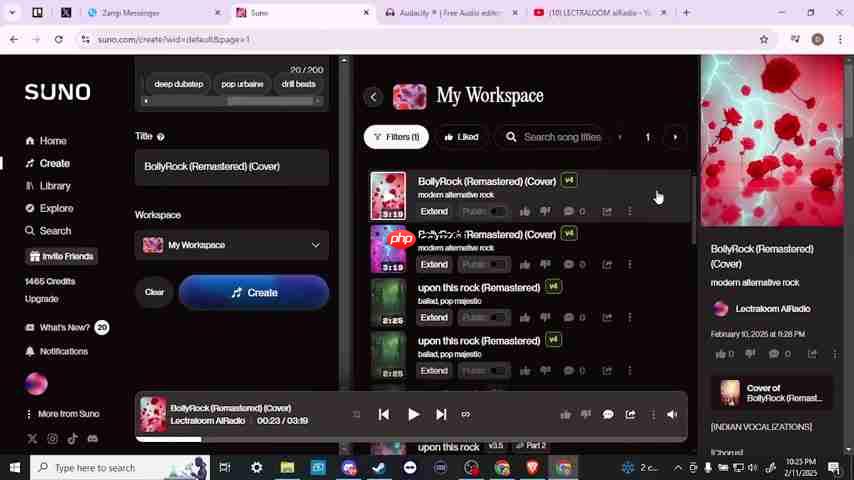This screenshot has height=480, width=854.
Task: Open player bar more options menu
Action: tap(652, 415)
